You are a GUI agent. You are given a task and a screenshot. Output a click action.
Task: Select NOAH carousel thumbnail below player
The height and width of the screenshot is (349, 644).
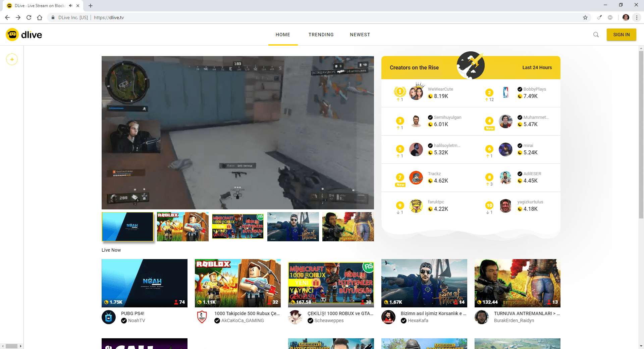[x=128, y=227]
